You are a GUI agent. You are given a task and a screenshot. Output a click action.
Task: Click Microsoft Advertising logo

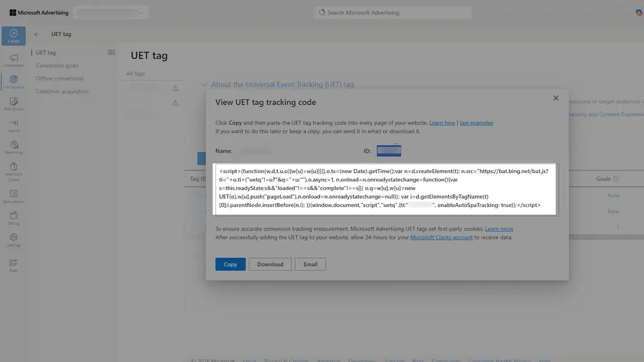point(39,13)
